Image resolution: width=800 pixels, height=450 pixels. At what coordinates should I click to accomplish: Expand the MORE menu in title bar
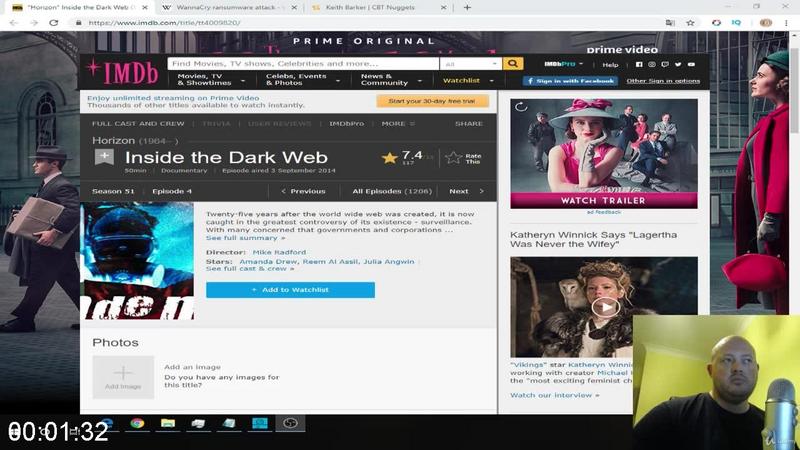[398, 123]
